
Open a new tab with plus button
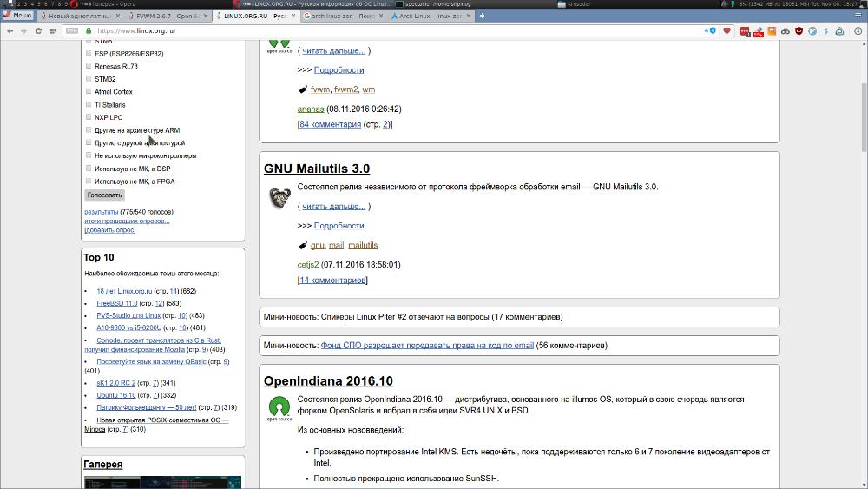pos(482,16)
